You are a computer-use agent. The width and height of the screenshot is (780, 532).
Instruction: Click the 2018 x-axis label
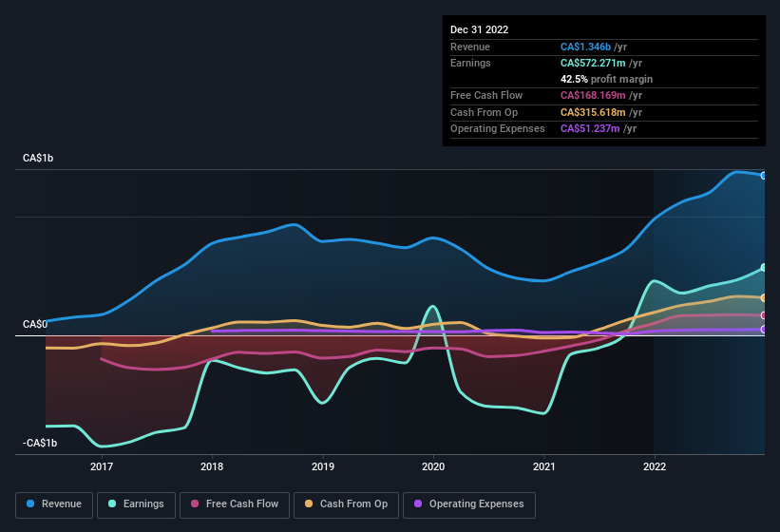point(212,466)
